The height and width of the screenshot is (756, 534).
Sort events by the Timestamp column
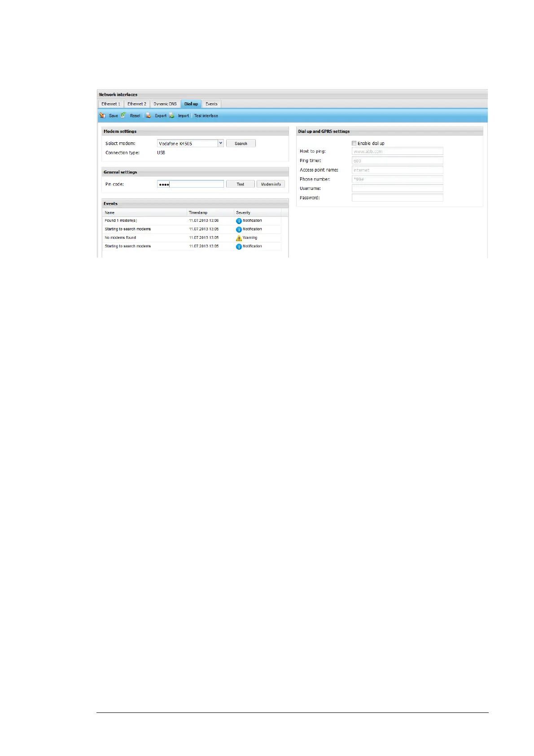tap(210, 212)
